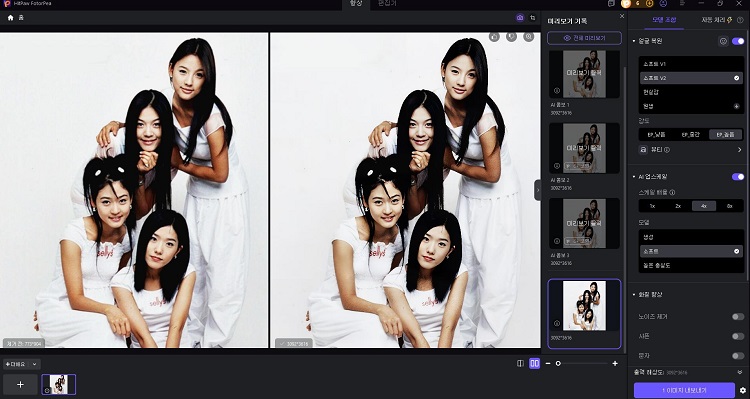Switch to split compare view icon
This screenshot has width=750, height=399.
coord(520,364)
